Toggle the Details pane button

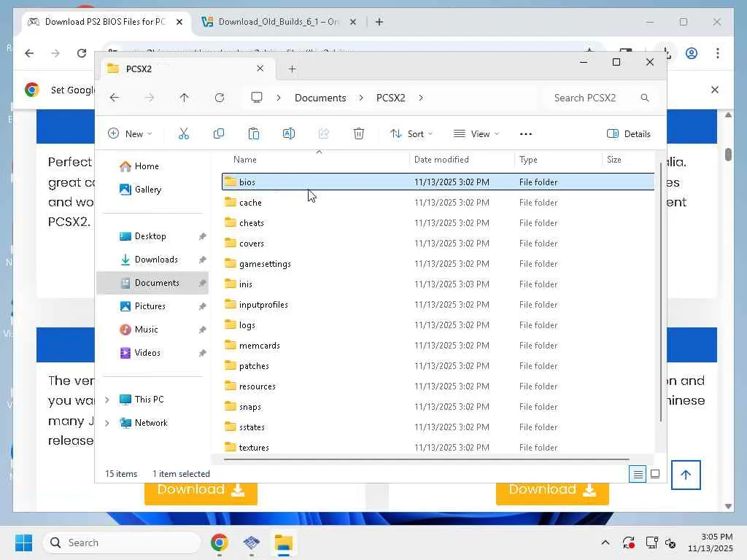(x=628, y=134)
